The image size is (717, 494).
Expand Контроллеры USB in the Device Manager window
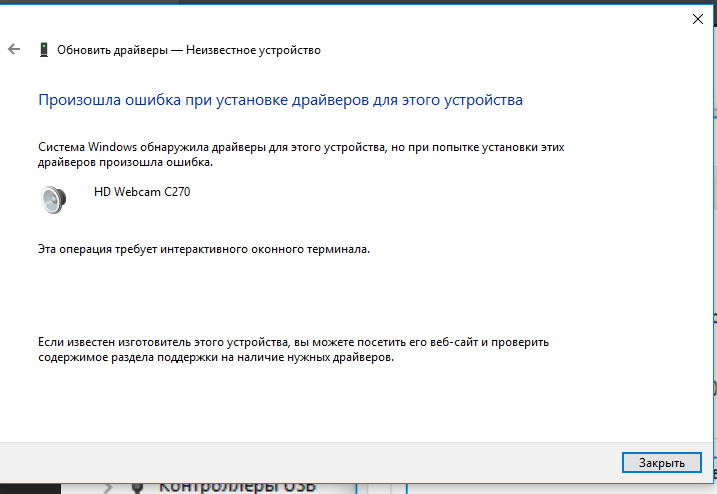click(x=108, y=488)
